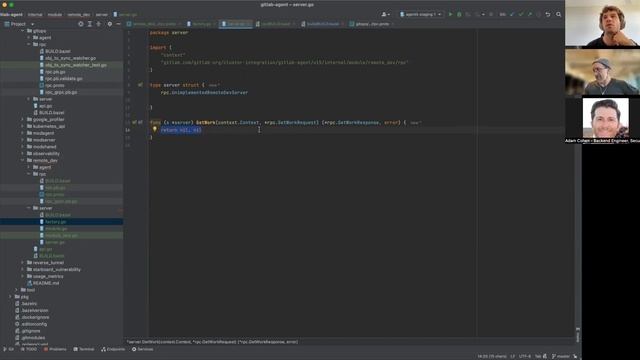Image resolution: width=640 pixels, height=360 pixels.
Task: Click the 'return nil, nil' line in editor
Action: coord(181,130)
